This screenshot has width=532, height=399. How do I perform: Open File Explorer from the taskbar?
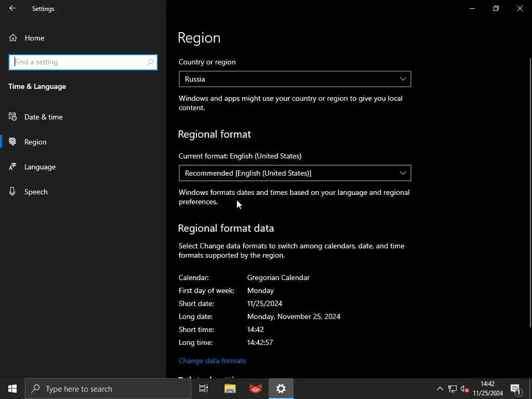click(x=230, y=389)
